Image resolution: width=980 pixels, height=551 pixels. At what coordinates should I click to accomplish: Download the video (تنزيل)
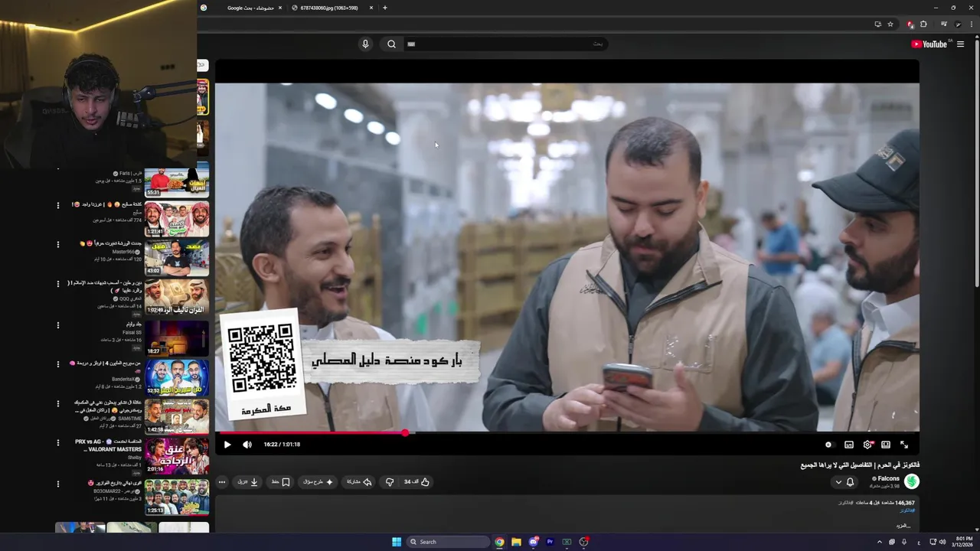247,482
